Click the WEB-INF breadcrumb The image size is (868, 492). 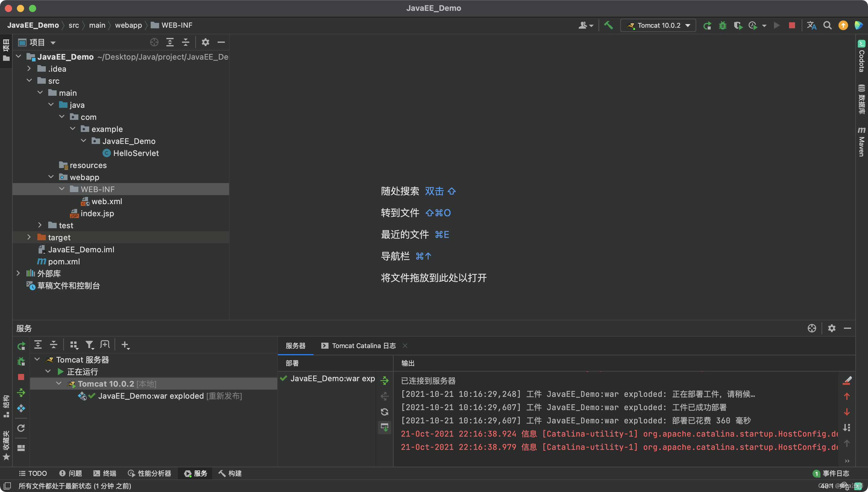[x=171, y=25]
